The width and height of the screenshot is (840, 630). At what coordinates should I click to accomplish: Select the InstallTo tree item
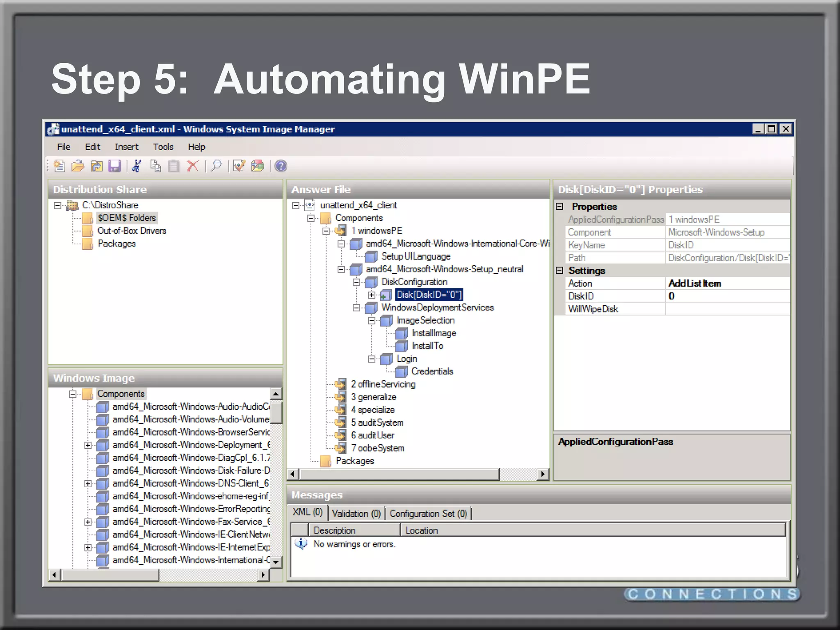click(x=427, y=346)
